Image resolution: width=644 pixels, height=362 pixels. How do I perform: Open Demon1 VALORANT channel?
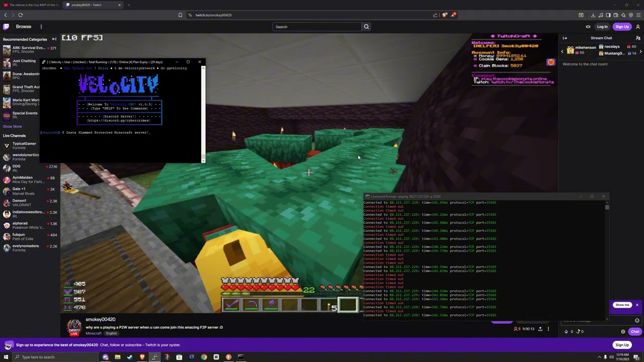(29, 203)
